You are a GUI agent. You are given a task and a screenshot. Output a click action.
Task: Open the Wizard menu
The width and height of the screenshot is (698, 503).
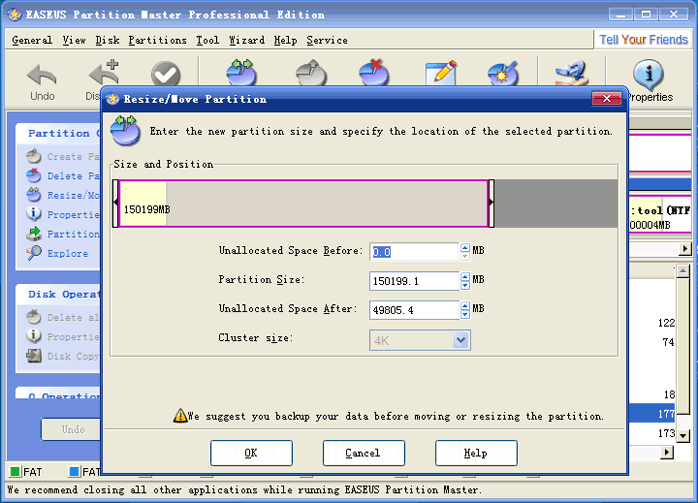(x=247, y=40)
